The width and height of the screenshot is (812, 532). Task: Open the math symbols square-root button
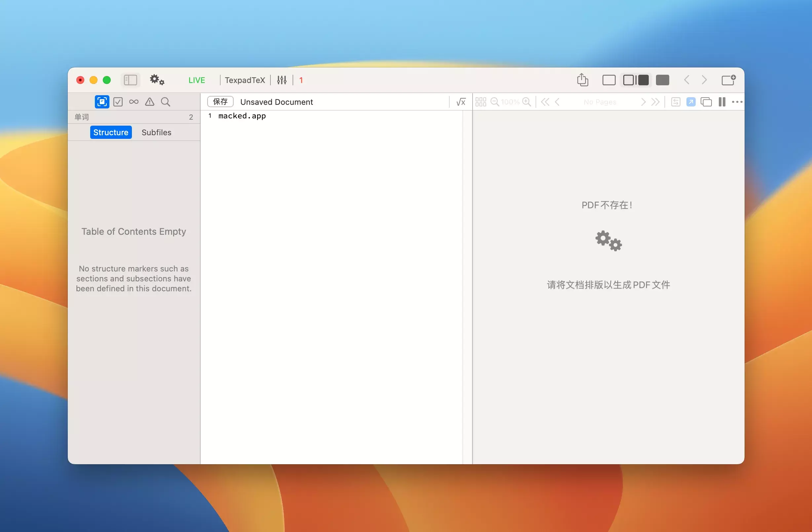coord(461,102)
